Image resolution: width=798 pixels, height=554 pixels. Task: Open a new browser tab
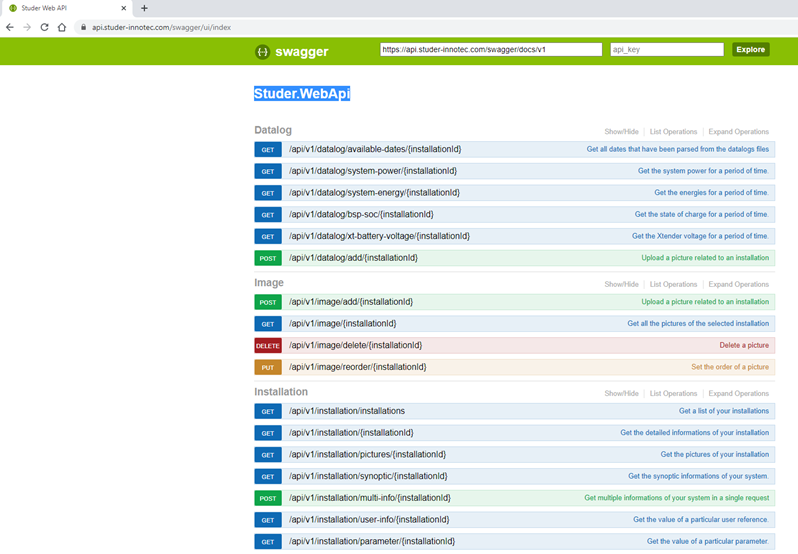coord(144,8)
